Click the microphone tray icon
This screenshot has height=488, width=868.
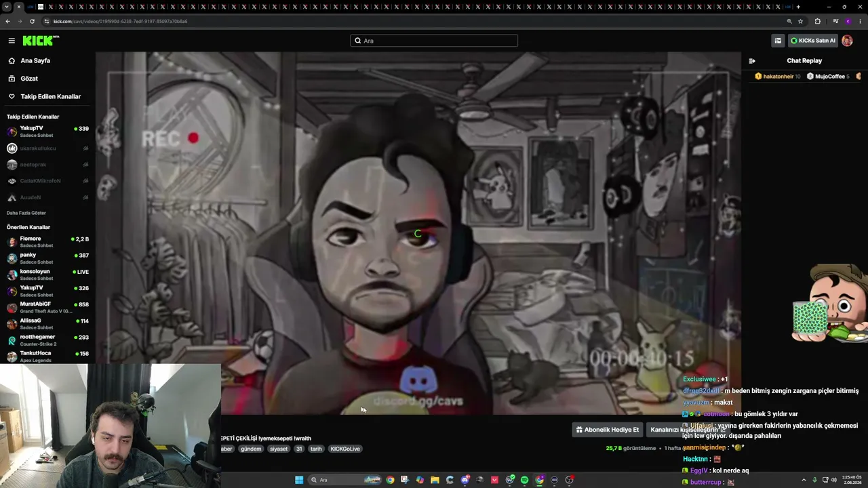(814, 480)
